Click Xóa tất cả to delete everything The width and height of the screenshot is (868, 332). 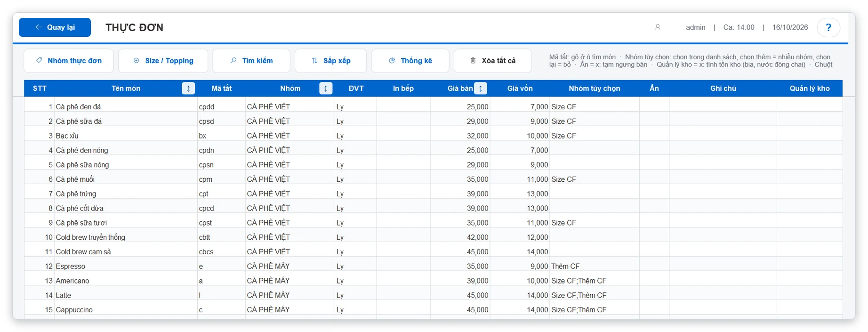493,61
